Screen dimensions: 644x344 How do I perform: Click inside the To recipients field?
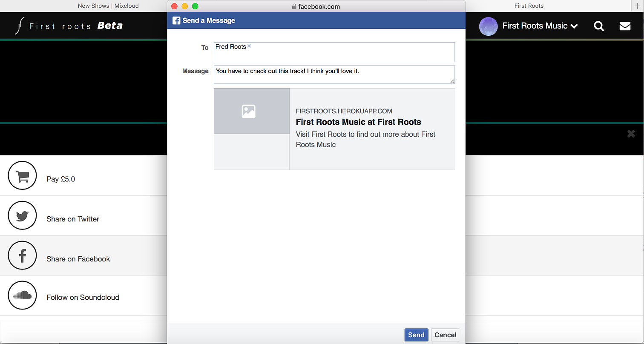pyautogui.click(x=334, y=52)
